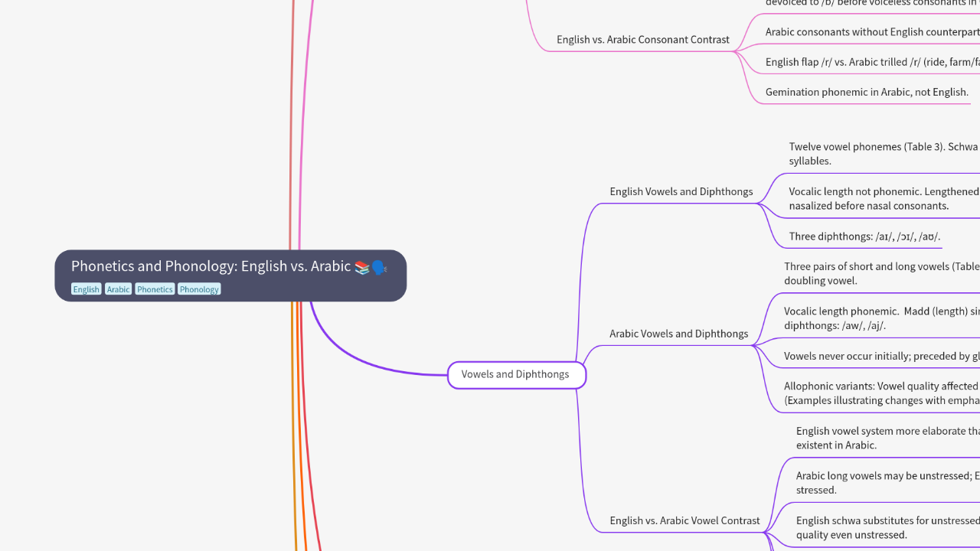Select the 'English' tag on root node
Viewport: 980px width, 551px height.
coord(86,289)
